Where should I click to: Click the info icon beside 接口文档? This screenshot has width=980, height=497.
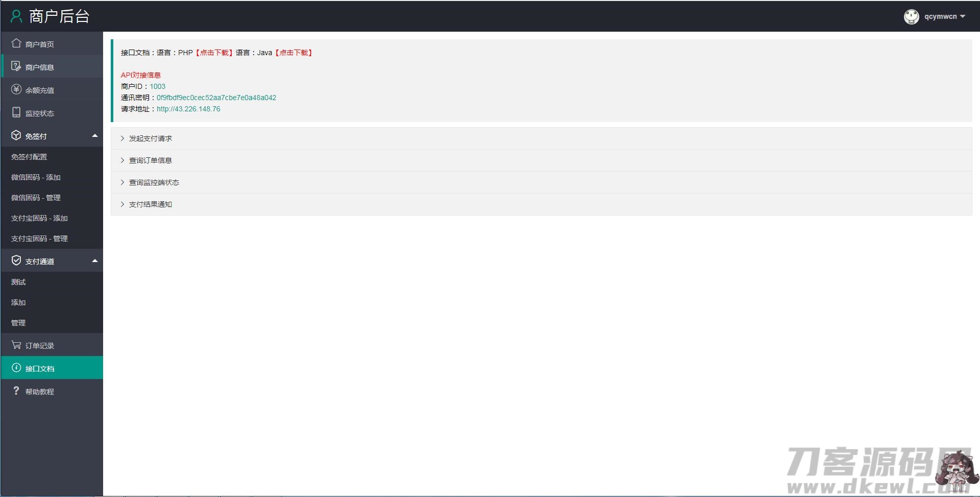pyautogui.click(x=16, y=368)
